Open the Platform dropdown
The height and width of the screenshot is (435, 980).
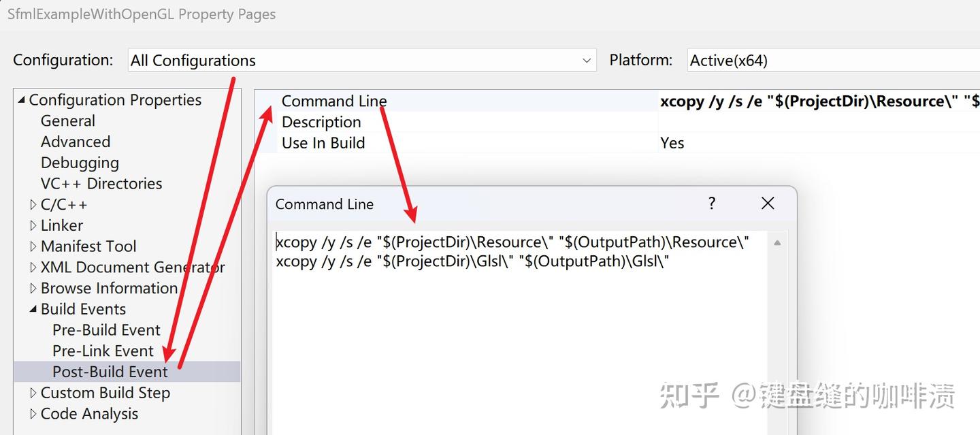point(966,60)
